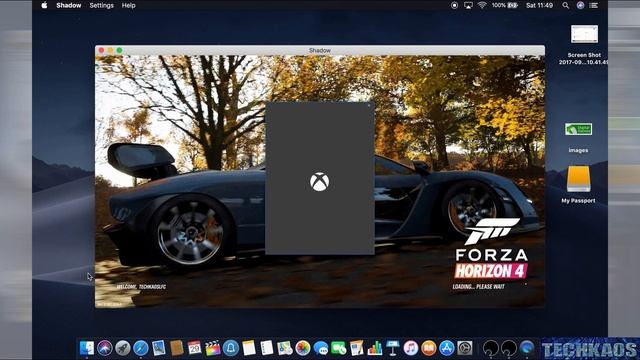The height and width of the screenshot is (360, 640).
Task: Open Calendar from the dock
Action: click(194, 348)
